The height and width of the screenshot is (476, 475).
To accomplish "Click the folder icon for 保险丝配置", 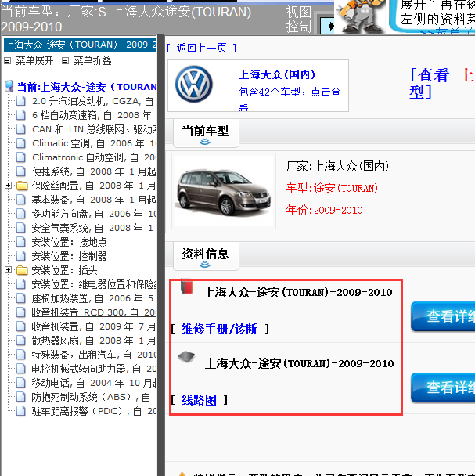I will coord(22,186).
